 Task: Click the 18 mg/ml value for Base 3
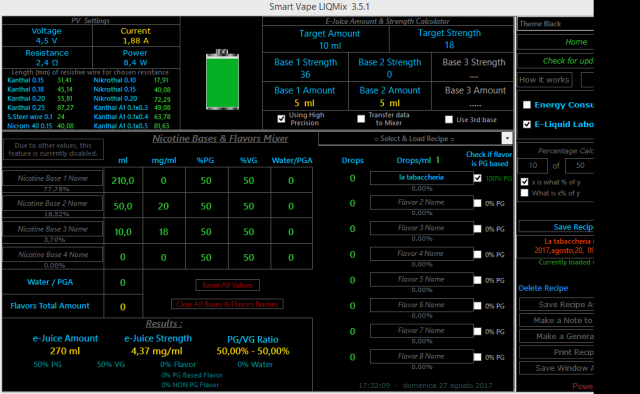pos(163,232)
